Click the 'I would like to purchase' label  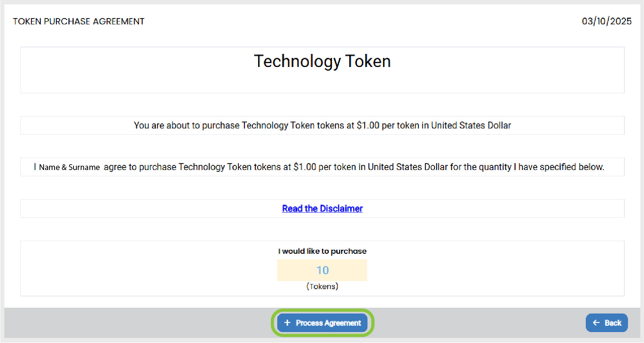[x=322, y=251]
